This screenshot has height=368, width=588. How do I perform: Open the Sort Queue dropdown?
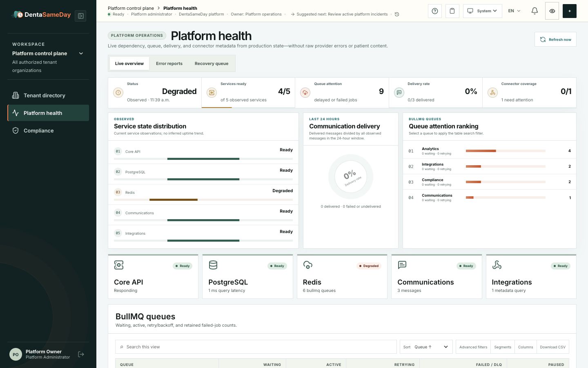(x=426, y=347)
